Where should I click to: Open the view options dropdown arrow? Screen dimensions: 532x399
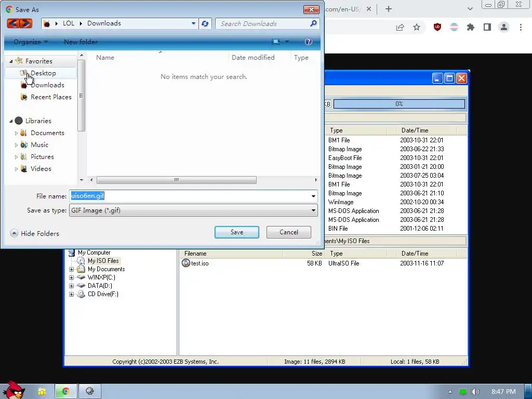tap(287, 42)
